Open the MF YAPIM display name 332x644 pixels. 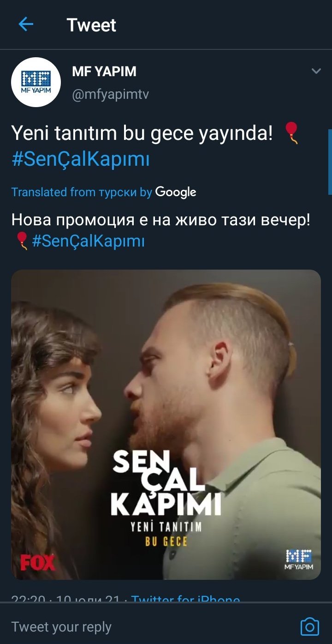point(104,72)
